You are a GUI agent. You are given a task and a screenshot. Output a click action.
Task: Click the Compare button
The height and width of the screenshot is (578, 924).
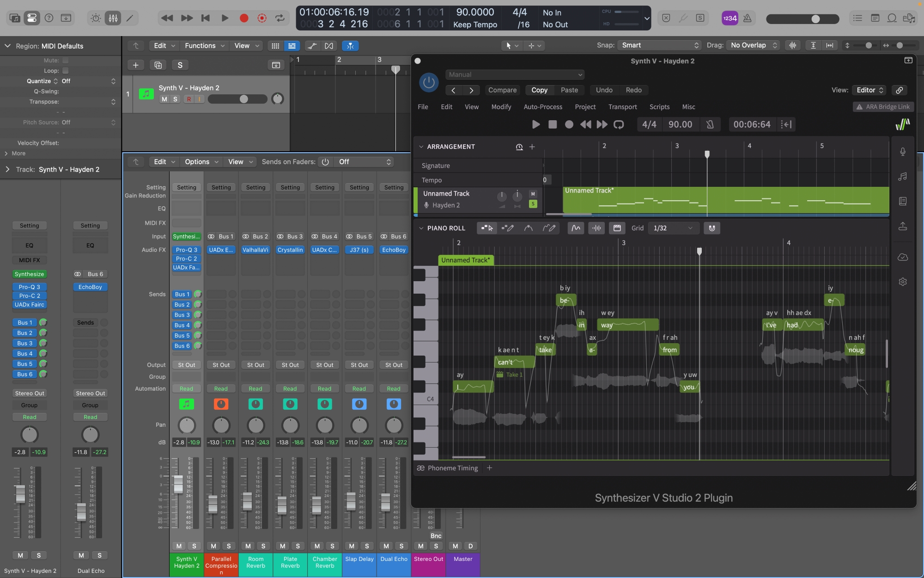pyautogui.click(x=502, y=90)
